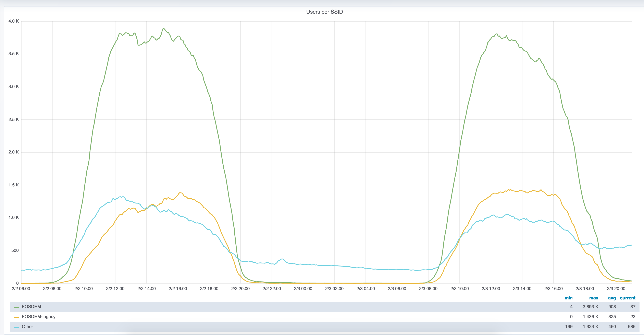Sort legend by max column header

(x=594, y=298)
